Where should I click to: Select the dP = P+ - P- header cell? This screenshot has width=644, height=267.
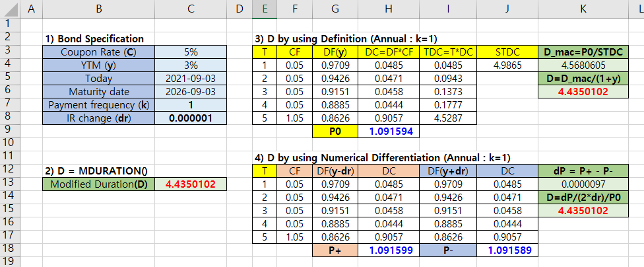(x=583, y=171)
